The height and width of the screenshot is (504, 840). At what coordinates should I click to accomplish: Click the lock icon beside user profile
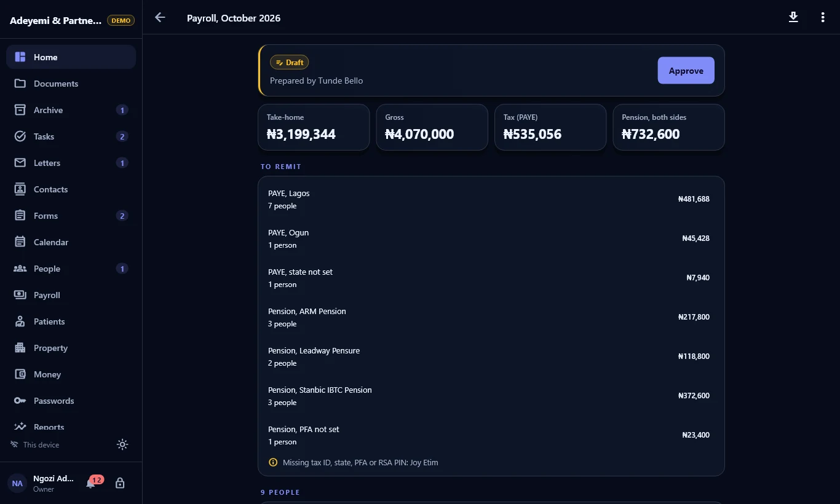click(x=120, y=483)
